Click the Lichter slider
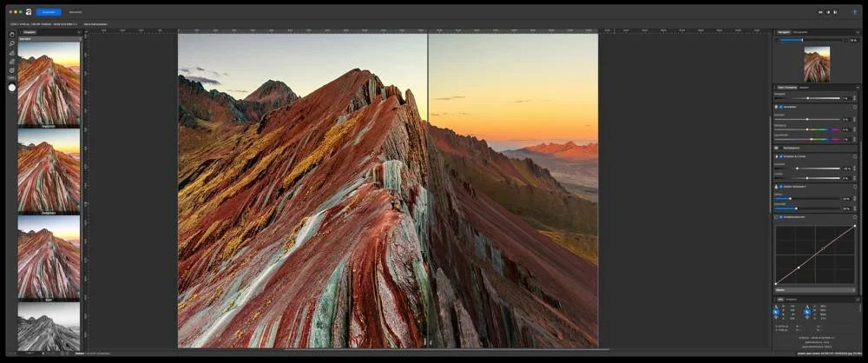 pos(807,178)
